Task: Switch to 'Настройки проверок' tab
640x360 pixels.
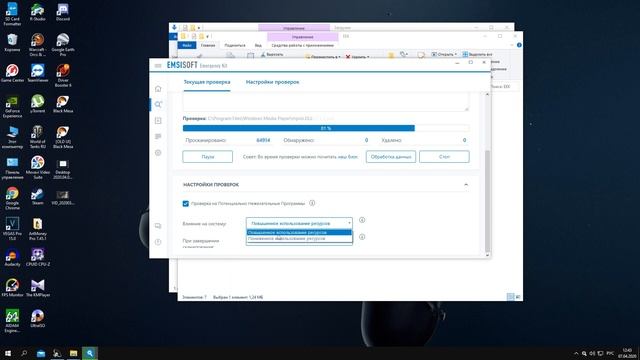Action: [272, 82]
